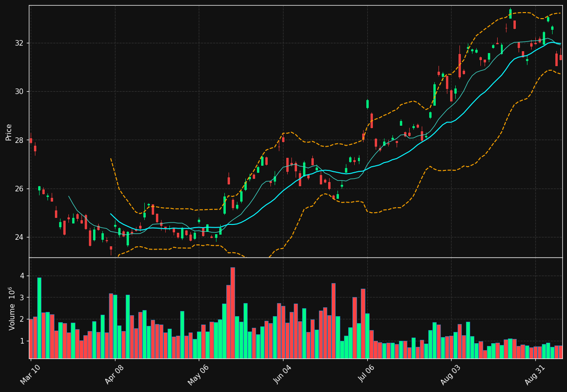
Task: Click the volume axis value 4
Action: pos(21,276)
